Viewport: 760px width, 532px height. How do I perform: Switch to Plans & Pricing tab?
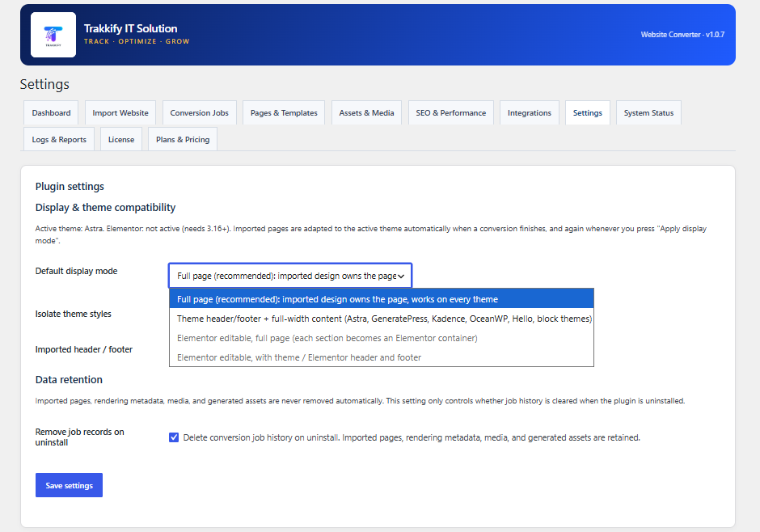point(183,140)
